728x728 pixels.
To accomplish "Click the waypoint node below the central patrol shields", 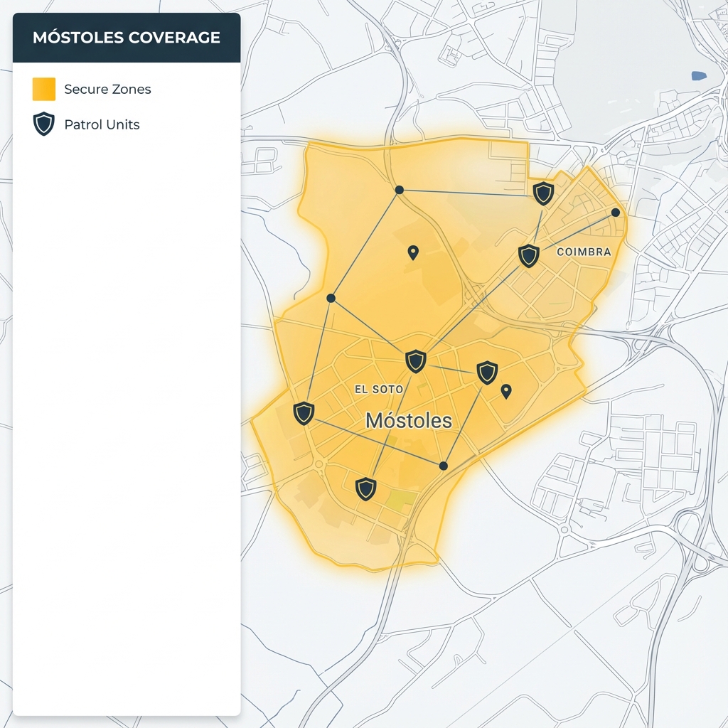I will [443, 466].
